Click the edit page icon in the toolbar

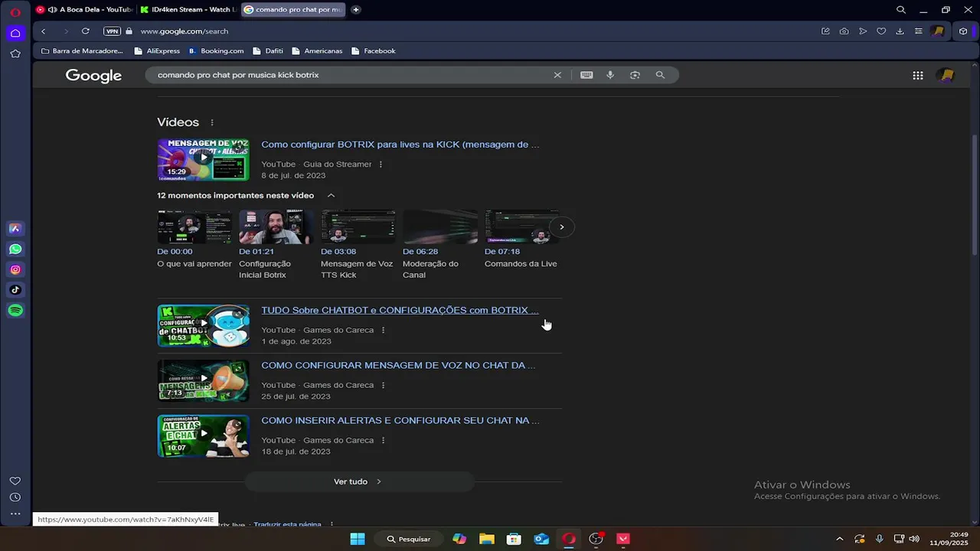point(825,31)
